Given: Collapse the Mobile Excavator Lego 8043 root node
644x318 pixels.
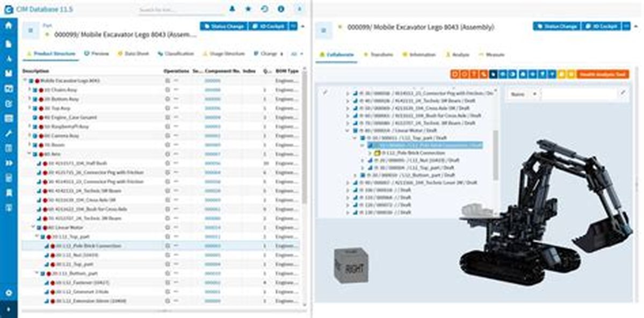Looking at the screenshot, I should 25,81.
